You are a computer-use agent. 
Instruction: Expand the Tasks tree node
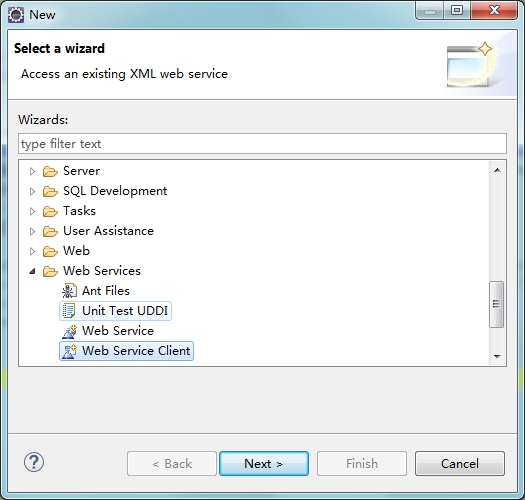[x=32, y=211]
